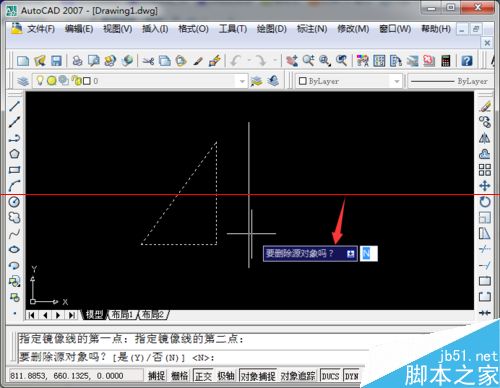Open the 标注(N) menu
The height and width of the screenshot is (388, 500).
(312, 29)
